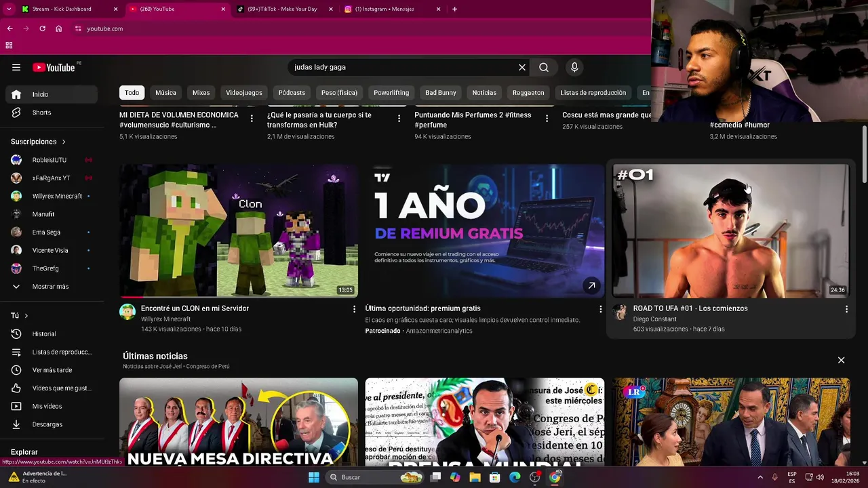The image size is (868, 488).
Task: Click the Diego Constant channel avatar
Action: (620, 312)
